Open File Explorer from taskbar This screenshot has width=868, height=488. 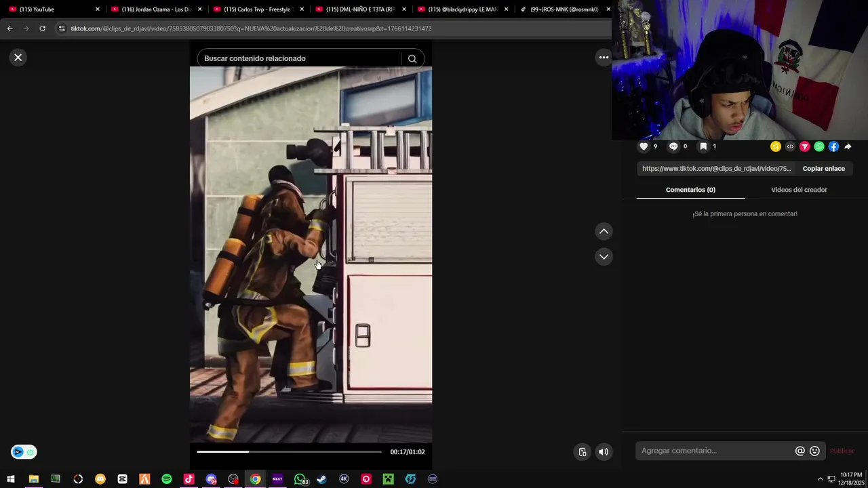(x=33, y=479)
